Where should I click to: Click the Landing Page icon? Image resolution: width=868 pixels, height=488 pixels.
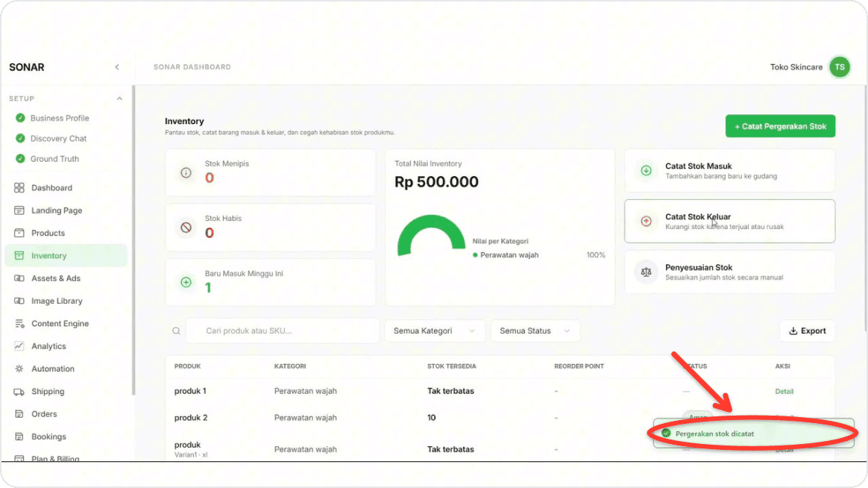click(19, 210)
